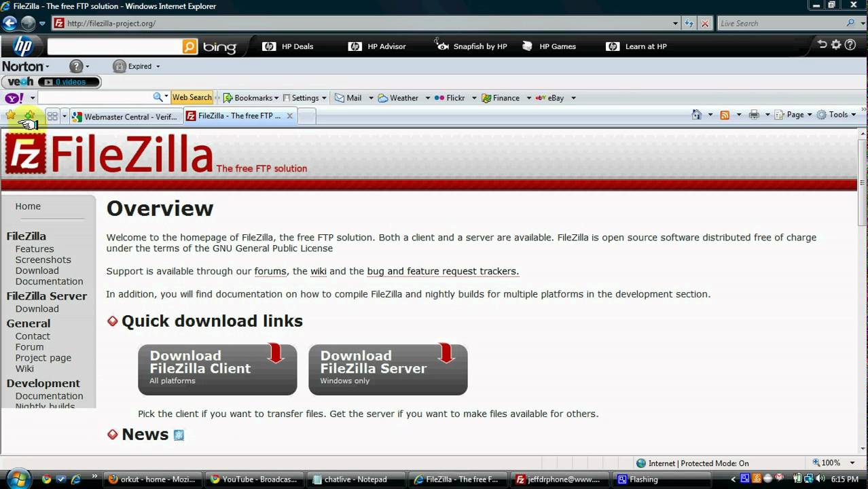Open the Quick Tabs grid icon

click(52, 116)
